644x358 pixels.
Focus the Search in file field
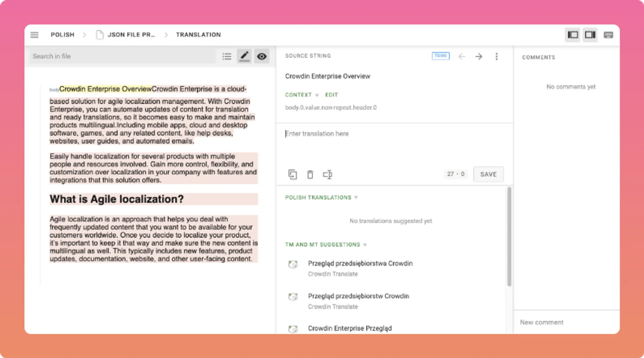tap(122, 56)
